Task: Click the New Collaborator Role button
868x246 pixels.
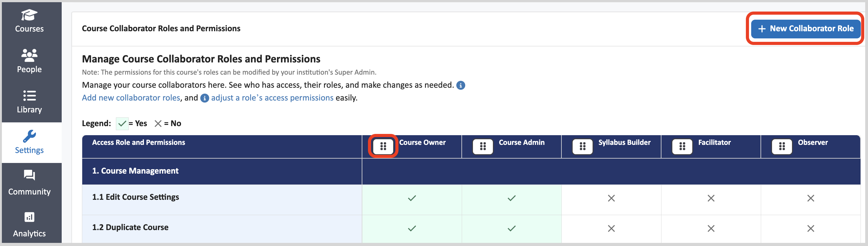Action: coord(805,29)
